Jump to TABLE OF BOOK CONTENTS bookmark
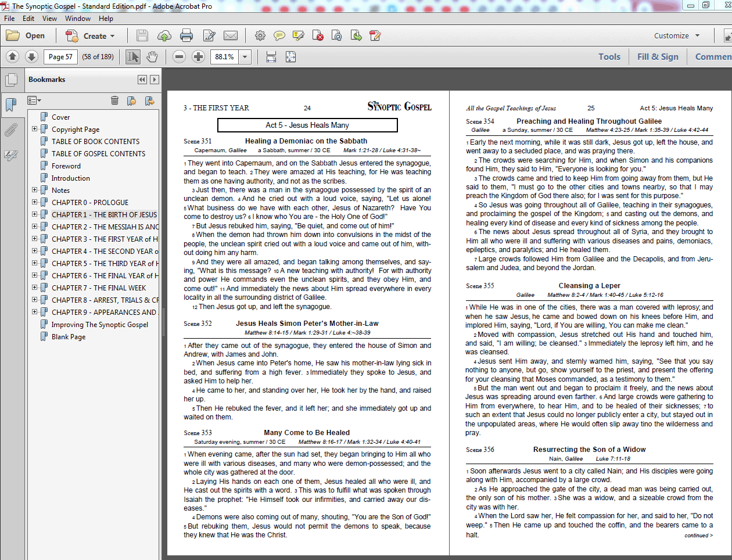This screenshot has width=732, height=560. tap(95, 141)
